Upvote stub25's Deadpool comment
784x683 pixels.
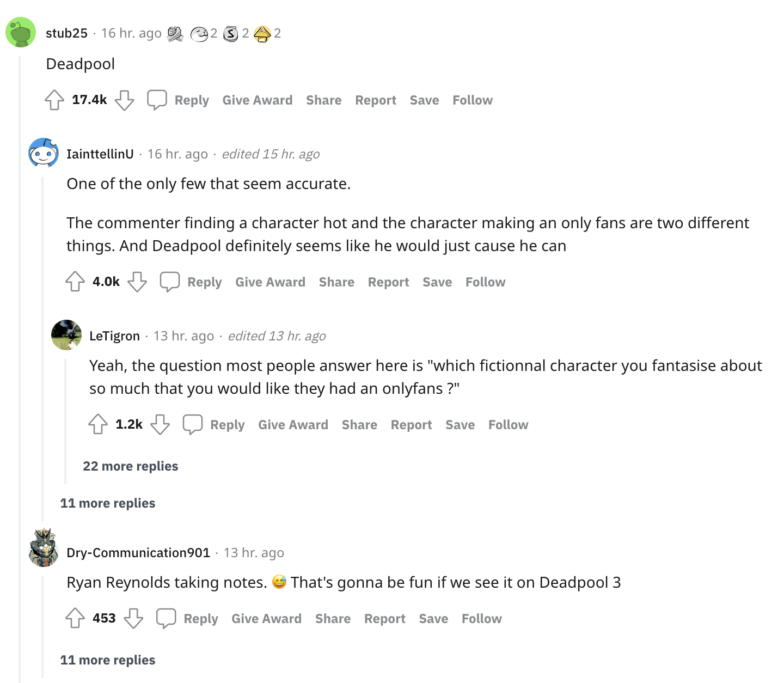point(54,100)
